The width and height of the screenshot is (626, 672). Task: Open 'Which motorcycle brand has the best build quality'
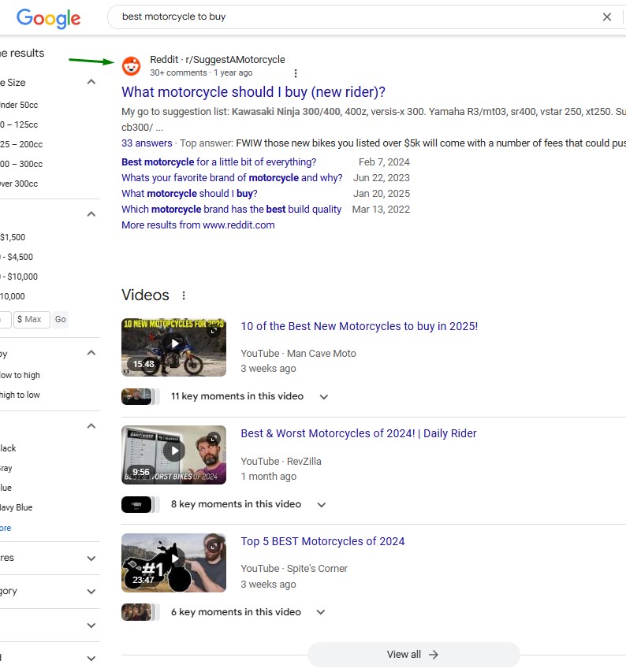232,210
